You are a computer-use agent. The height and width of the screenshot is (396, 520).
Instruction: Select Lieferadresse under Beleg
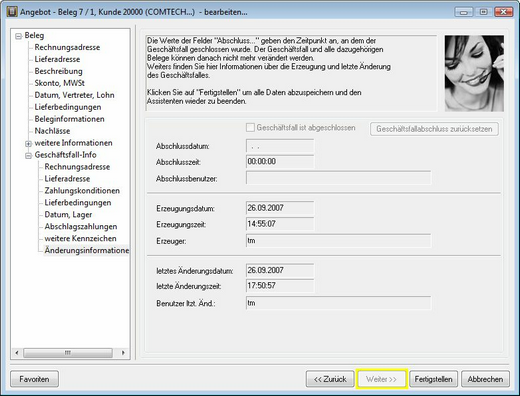coord(57,59)
